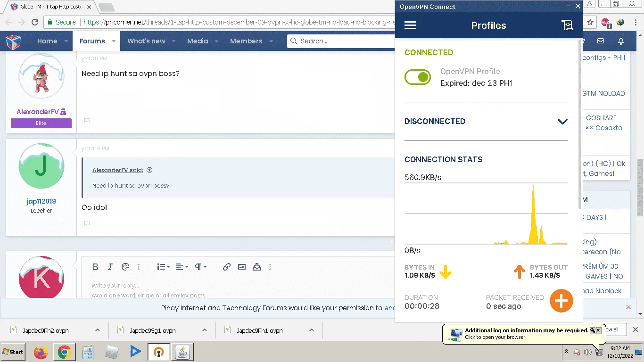Click the insert link icon
Screen dimensions: 644x362
(x=227, y=267)
